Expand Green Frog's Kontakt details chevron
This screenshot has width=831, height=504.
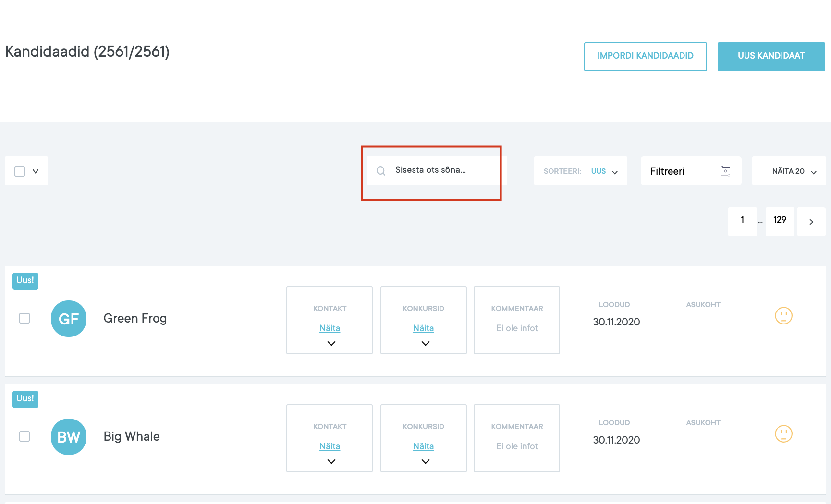pyautogui.click(x=331, y=343)
